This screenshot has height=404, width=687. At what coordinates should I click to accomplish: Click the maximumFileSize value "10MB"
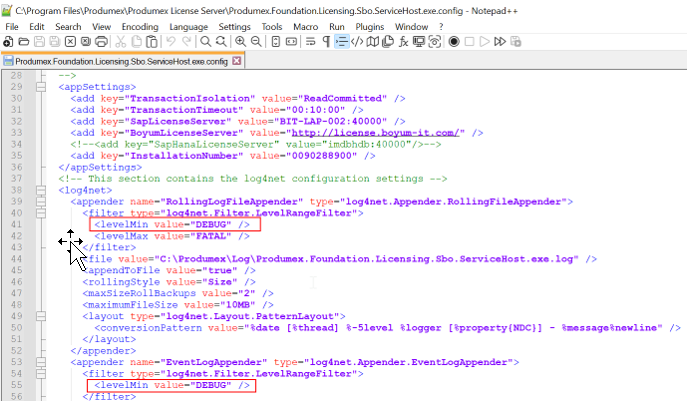237,305
